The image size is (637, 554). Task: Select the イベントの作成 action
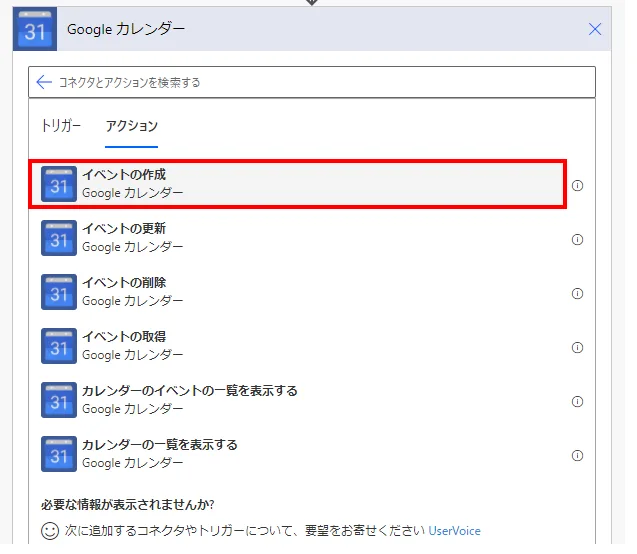pos(298,184)
